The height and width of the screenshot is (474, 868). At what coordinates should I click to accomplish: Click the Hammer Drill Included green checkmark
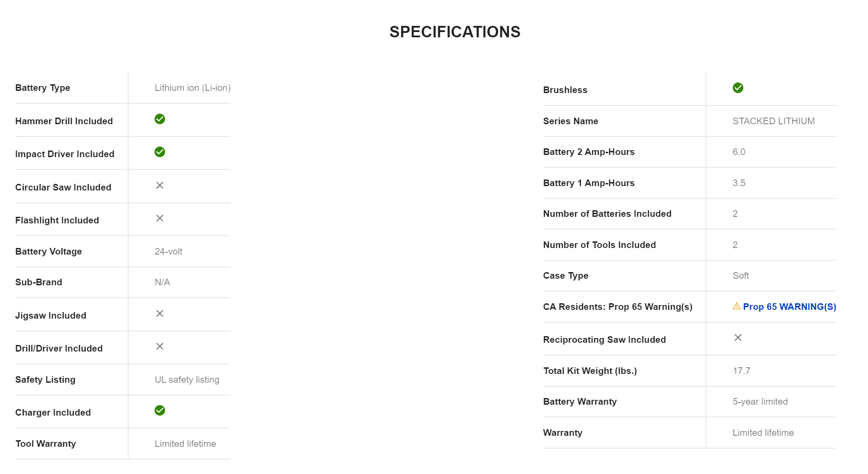click(160, 119)
